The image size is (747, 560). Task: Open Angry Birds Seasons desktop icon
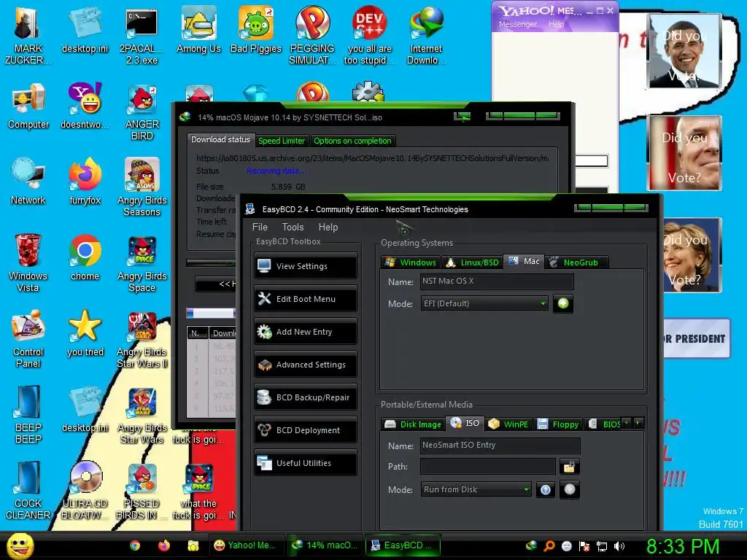click(x=142, y=187)
